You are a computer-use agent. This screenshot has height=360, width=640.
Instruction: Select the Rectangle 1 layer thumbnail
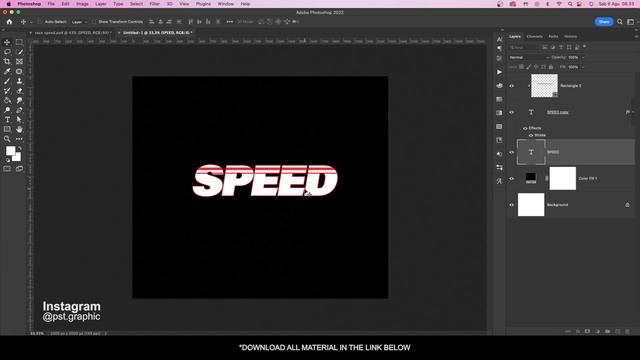(x=544, y=86)
